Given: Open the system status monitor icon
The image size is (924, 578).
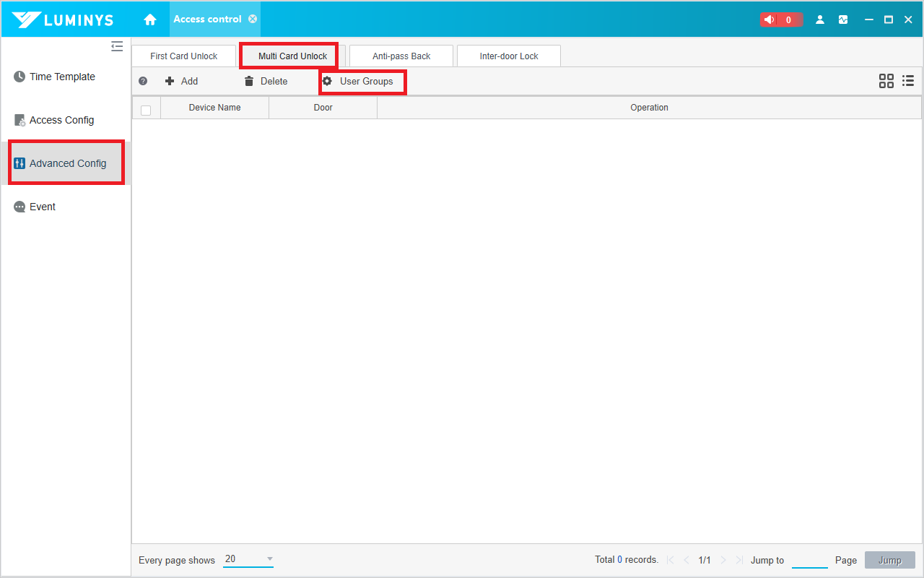Looking at the screenshot, I should tap(843, 20).
